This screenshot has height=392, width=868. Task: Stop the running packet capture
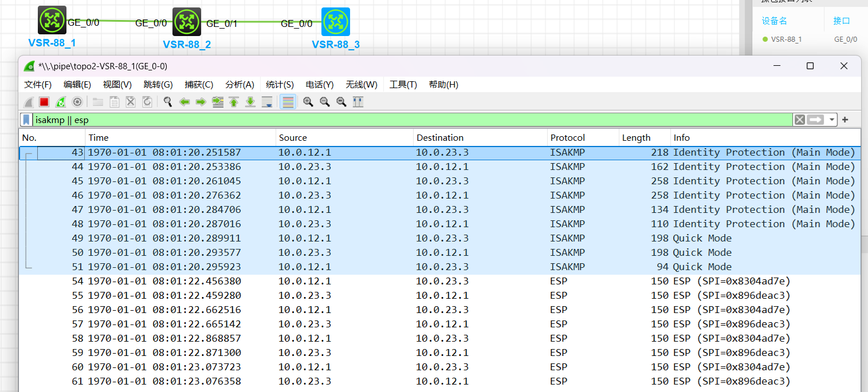[44, 102]
